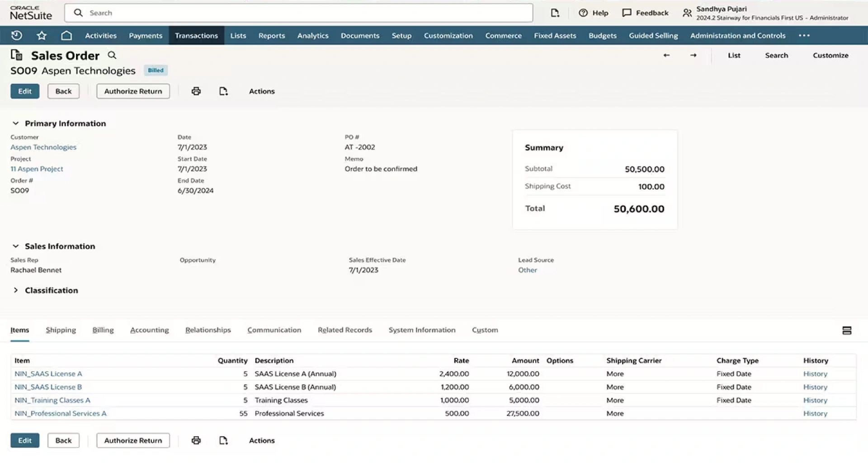Screen dimensions: 868x466
Task: Click the magnifier icon in search bar
Action: tap(78, 13)
